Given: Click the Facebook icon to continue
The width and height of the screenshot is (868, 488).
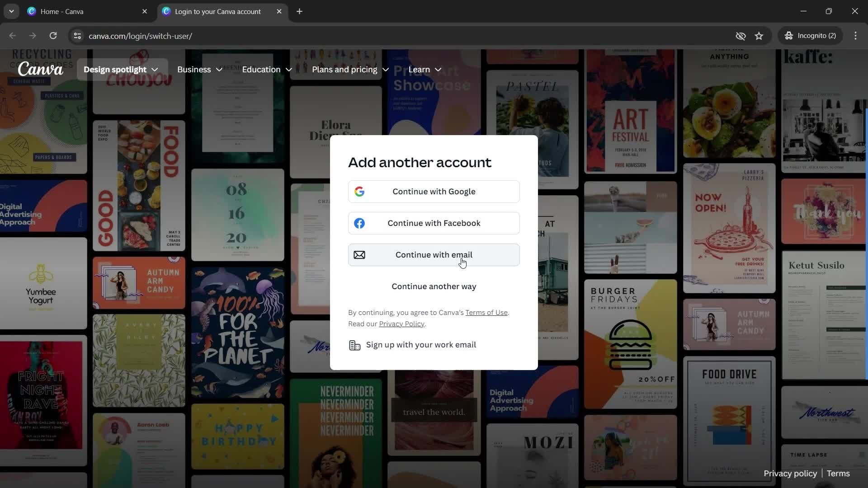Looking at the screenshot, I should coord(359,223).
